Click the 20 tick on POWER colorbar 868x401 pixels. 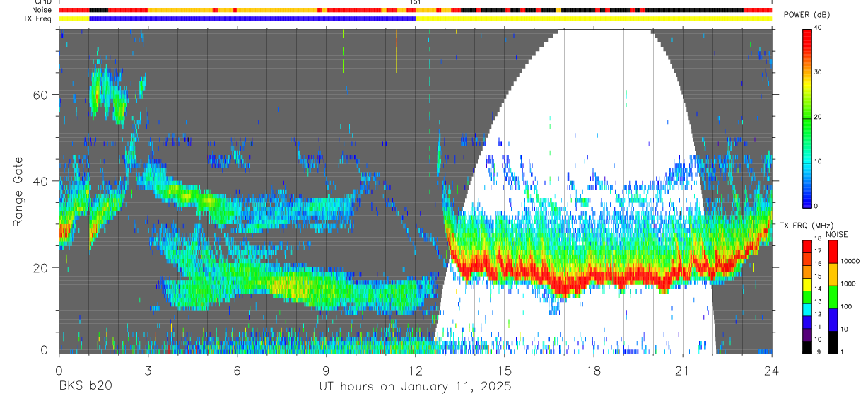[819, 117]
